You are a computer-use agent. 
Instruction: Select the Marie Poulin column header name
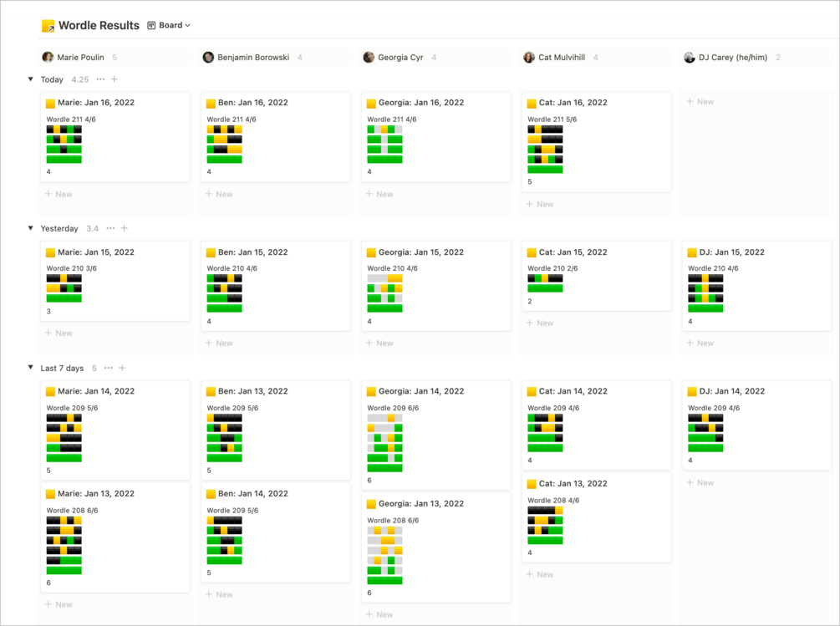[80, 58]
